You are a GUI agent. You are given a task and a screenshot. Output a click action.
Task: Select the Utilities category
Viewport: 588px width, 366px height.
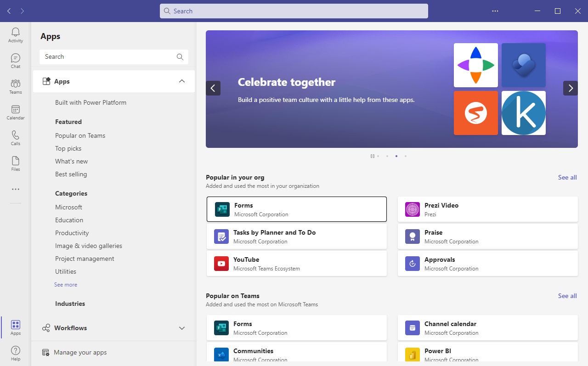66,271
